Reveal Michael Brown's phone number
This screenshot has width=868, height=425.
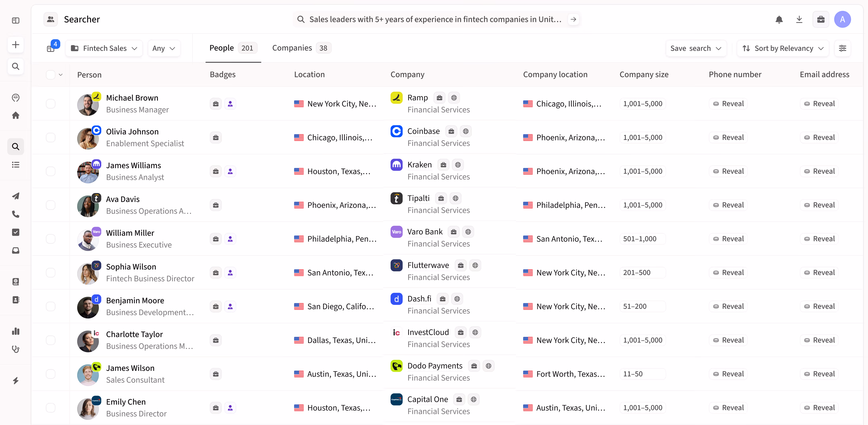pyautogui.click(x=728, y=104)
